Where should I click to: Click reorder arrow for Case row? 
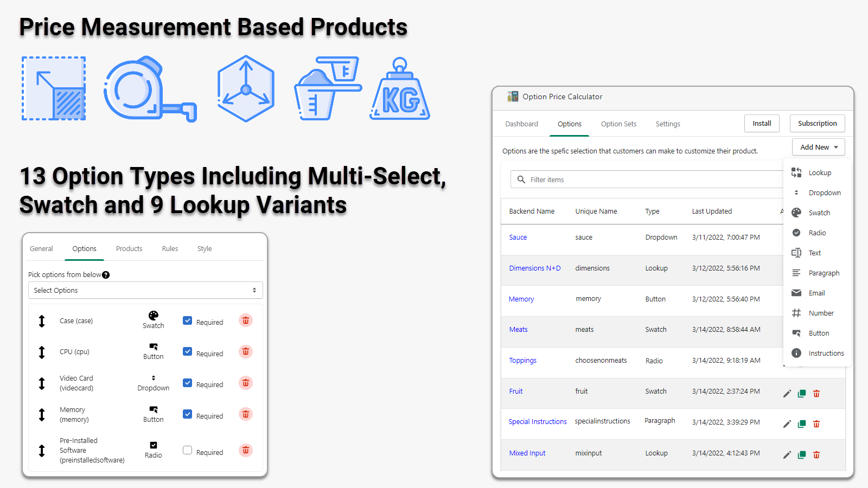click(x=42, y=321)
